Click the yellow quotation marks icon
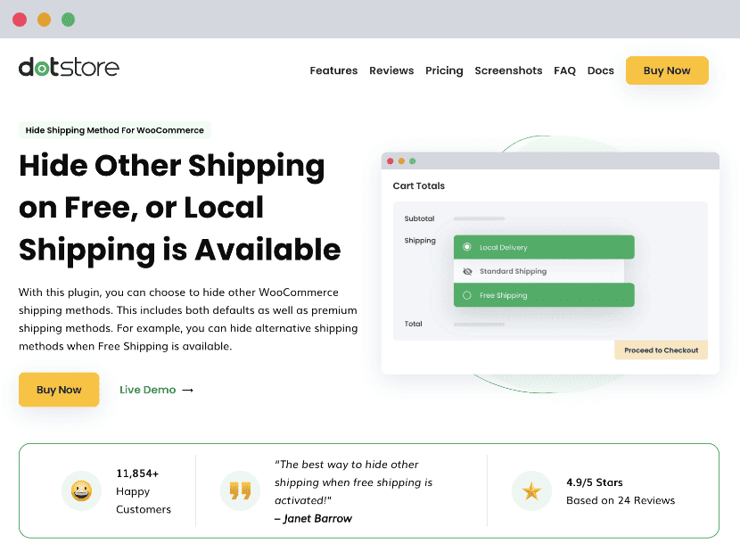740x560 pixels. coord(240,490)
